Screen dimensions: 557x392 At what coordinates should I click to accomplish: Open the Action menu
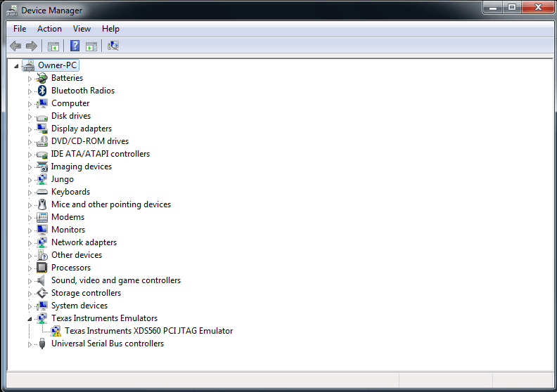(49, 29)
